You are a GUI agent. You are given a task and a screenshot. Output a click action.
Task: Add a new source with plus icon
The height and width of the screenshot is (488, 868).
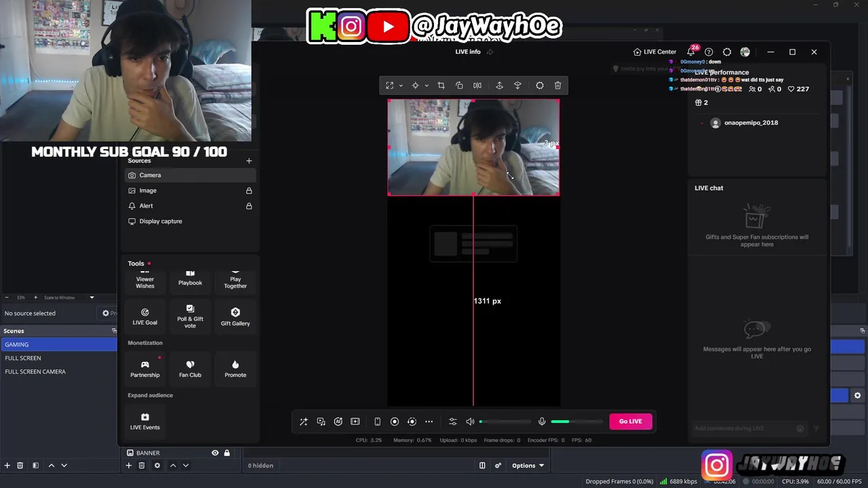[249, 161]
